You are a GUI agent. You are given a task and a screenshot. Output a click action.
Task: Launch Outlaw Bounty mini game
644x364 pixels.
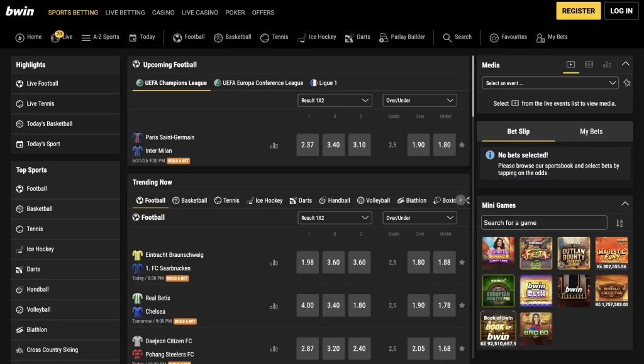(x=574, y=253)
